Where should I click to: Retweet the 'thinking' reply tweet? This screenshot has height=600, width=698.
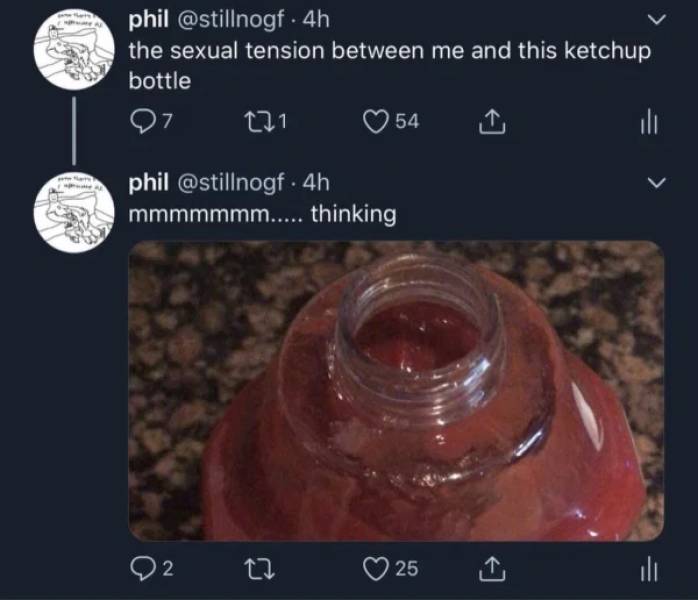point(259,569)
